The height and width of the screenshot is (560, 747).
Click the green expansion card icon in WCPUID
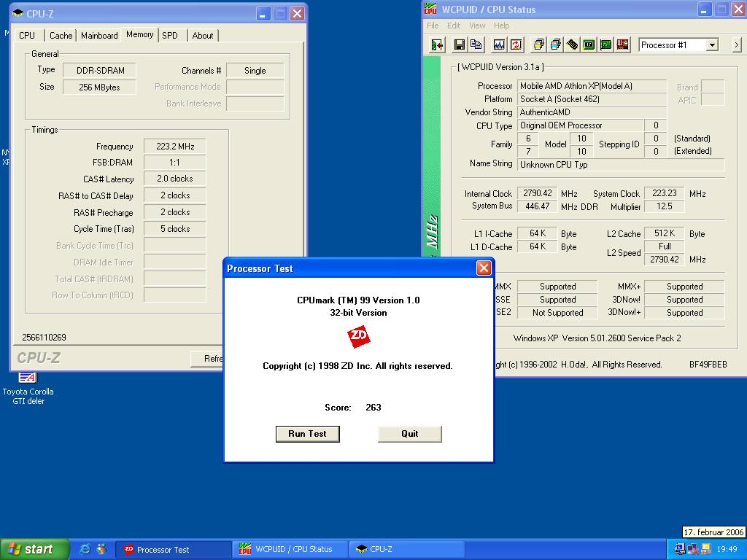(605, 45)
